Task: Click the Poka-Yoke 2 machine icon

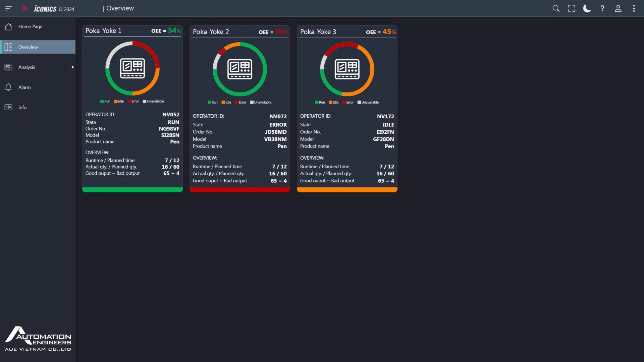Action: [240, 69]
